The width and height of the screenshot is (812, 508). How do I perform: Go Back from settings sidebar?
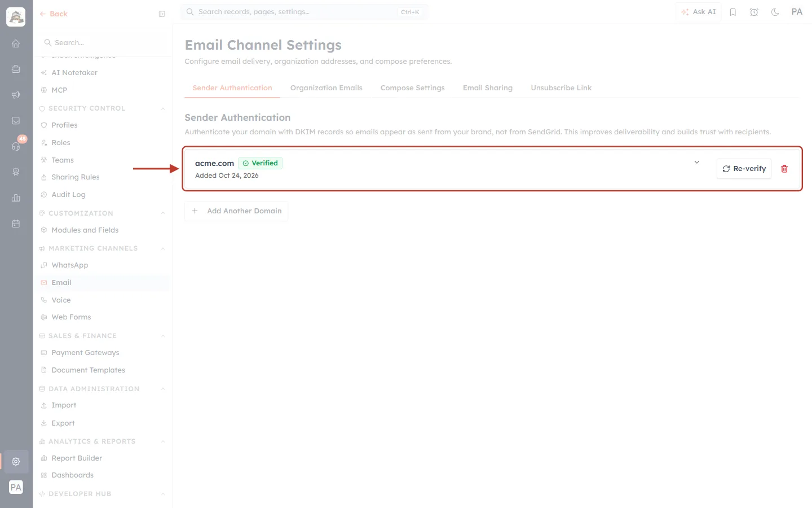(x=54, y=14)
